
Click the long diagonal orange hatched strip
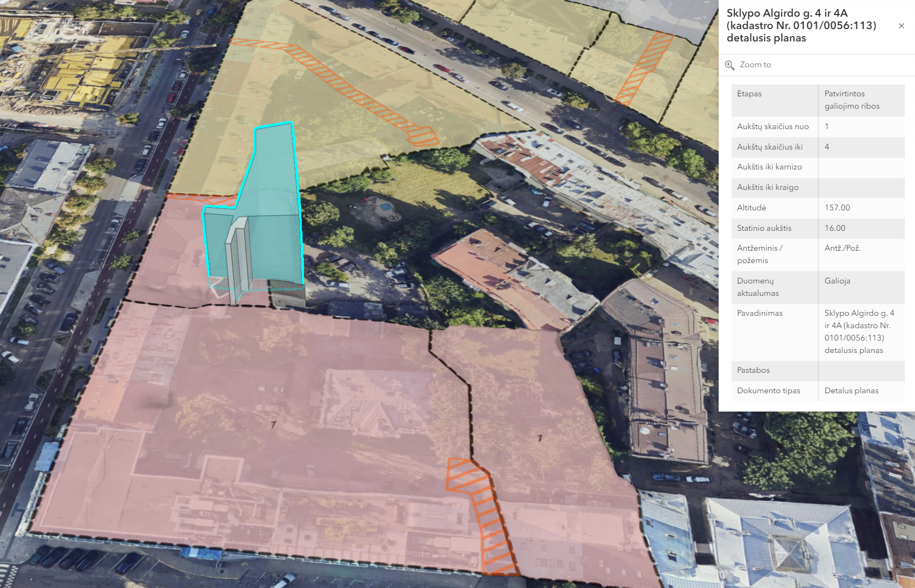(344, 89)
